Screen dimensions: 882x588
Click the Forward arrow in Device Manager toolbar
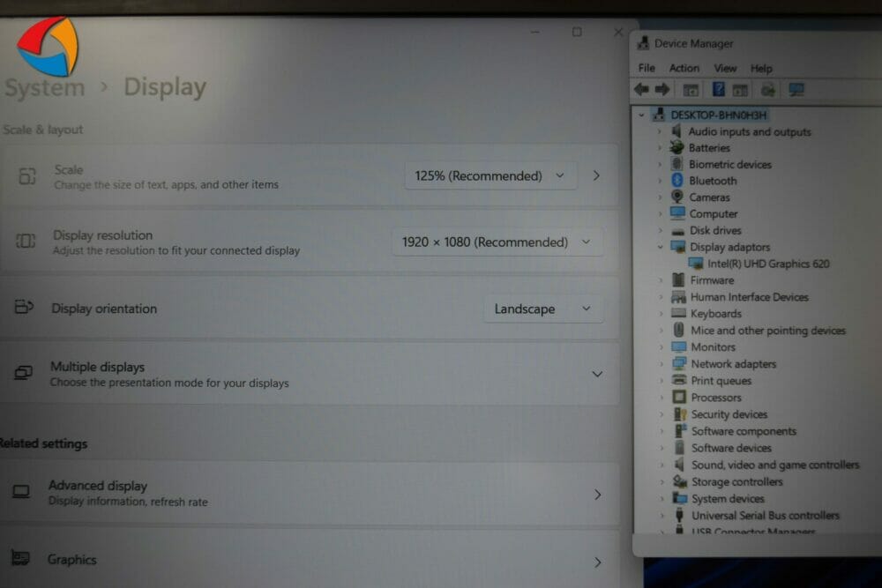(x=662, y=89)
